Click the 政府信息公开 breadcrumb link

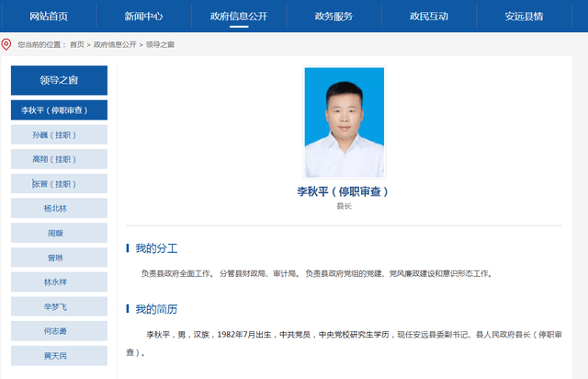click(115, 45)
